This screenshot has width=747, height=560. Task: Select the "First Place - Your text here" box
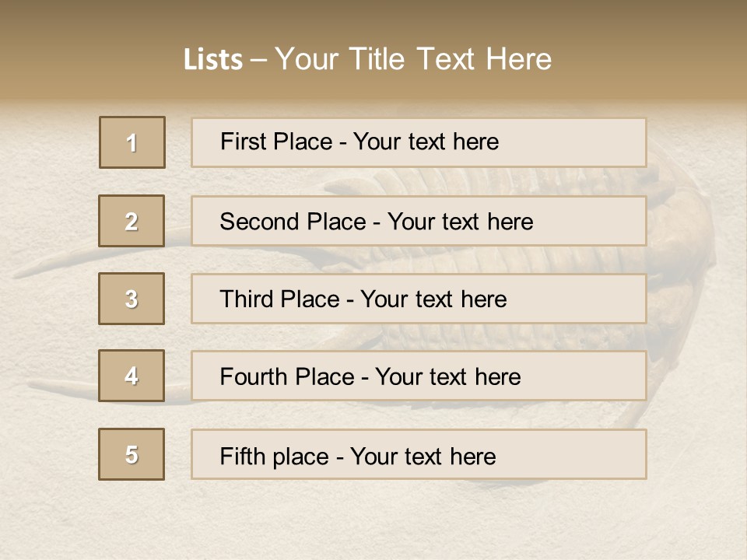click(419, 142)
